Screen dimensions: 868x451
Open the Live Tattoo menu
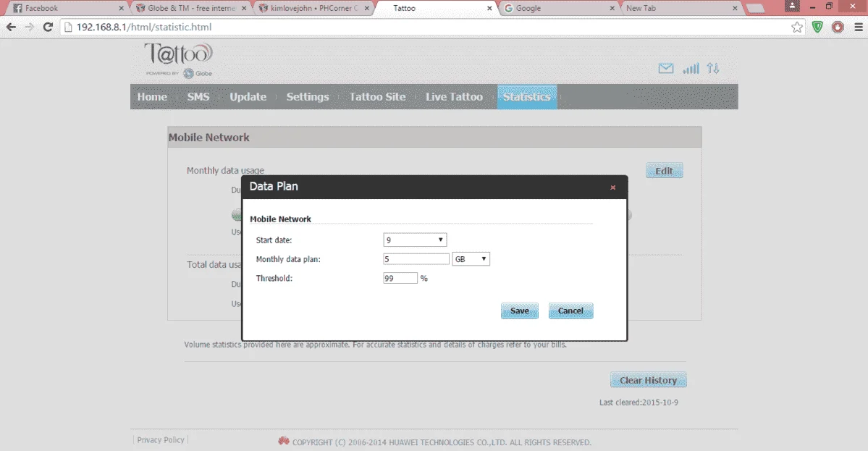(x=454, y=97)
